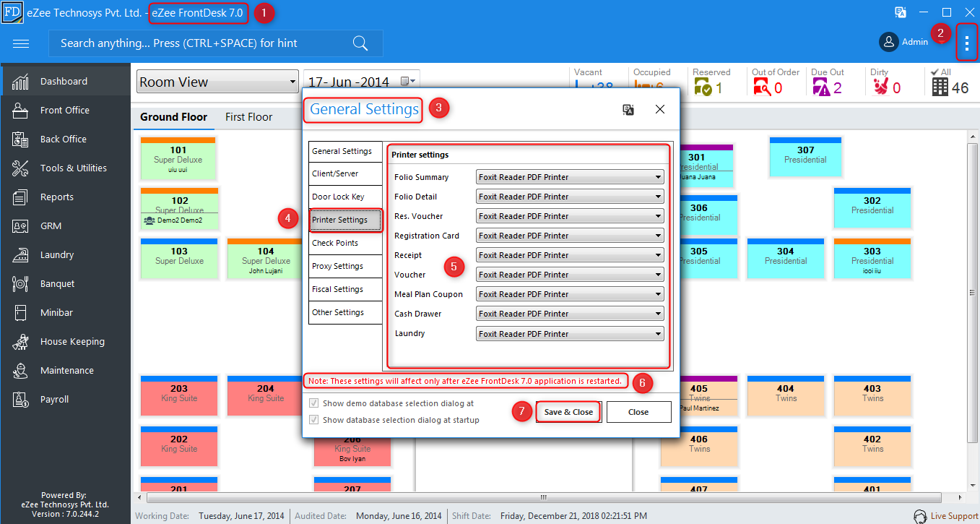
Task: Open Minibar module
Action: [x=66, y=312]
